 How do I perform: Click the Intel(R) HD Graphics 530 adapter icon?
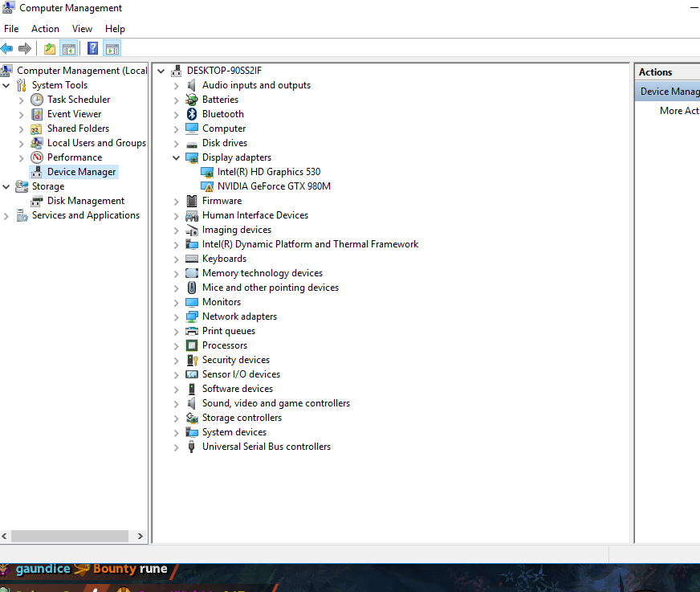click(207, 172)
